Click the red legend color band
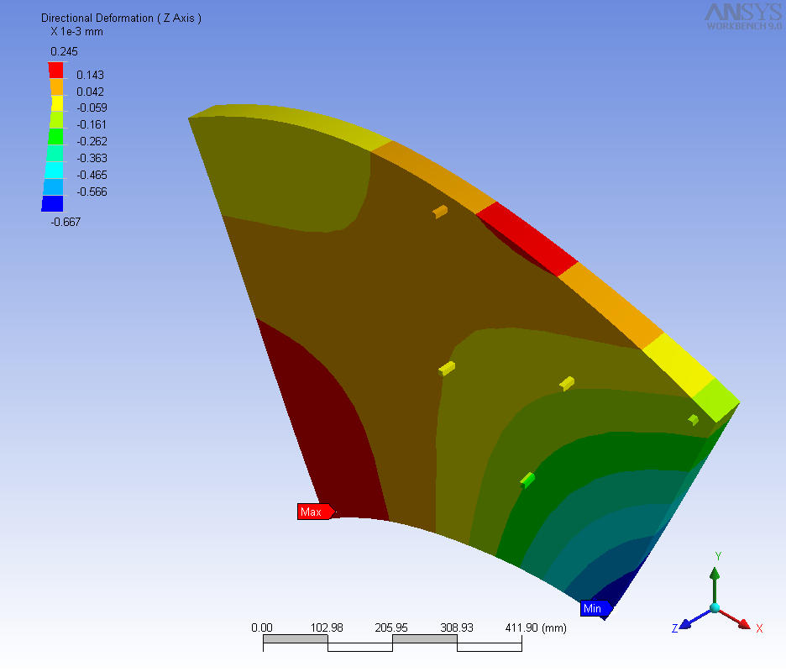The height and width of the screenshot is (672, 786). (x=56, y=71)
